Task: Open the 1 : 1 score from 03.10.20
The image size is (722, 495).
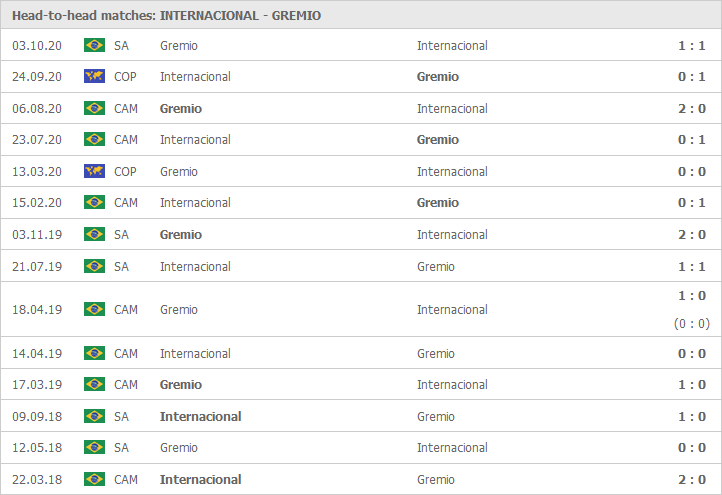Action: pyautogui.click(x=692, y=46)
